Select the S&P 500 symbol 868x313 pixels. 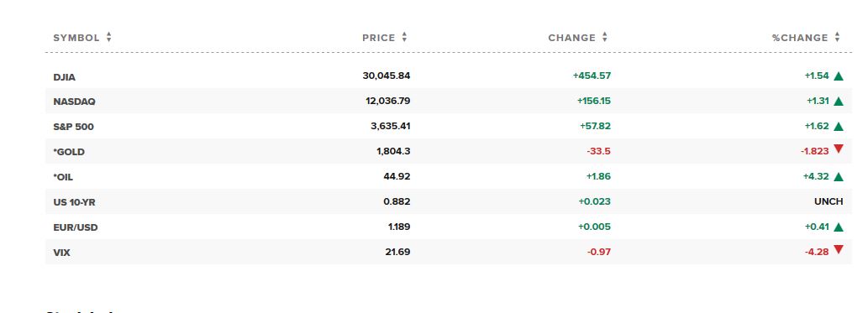point(74,127)
